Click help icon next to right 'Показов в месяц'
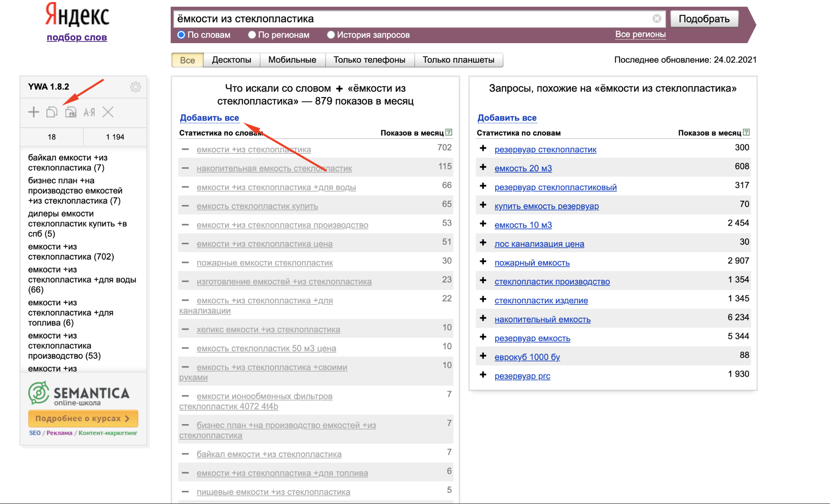This screenshot has width=830, height=504. coord(747,132)
